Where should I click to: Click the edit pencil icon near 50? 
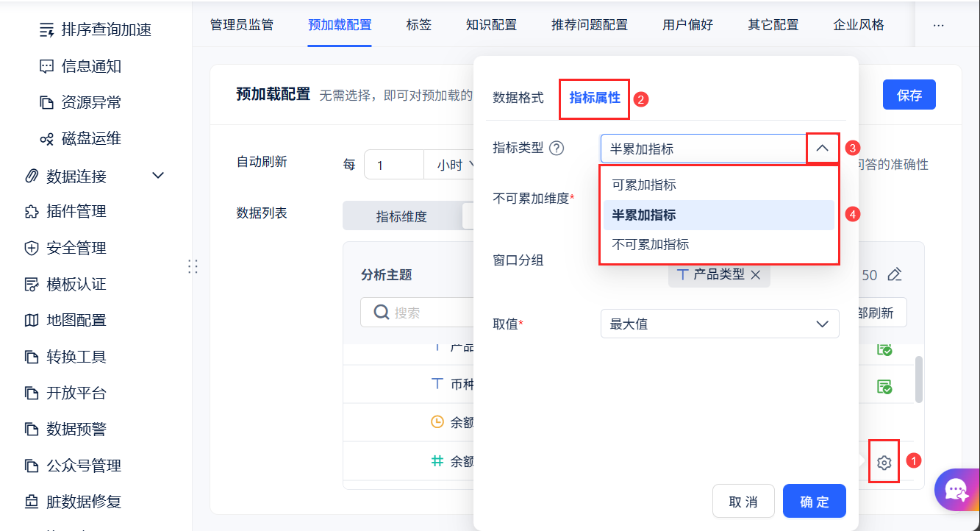pyautogui.click(x=894, y=275)
